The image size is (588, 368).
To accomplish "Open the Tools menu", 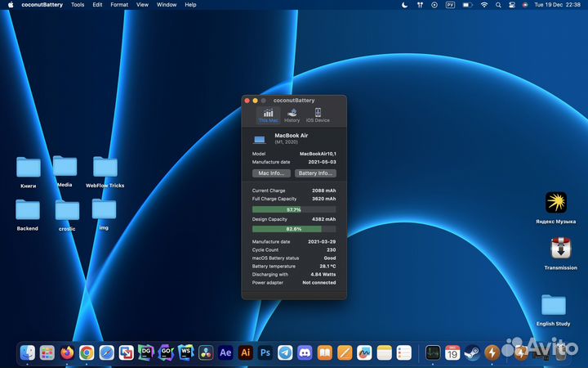I will (78, 5).
